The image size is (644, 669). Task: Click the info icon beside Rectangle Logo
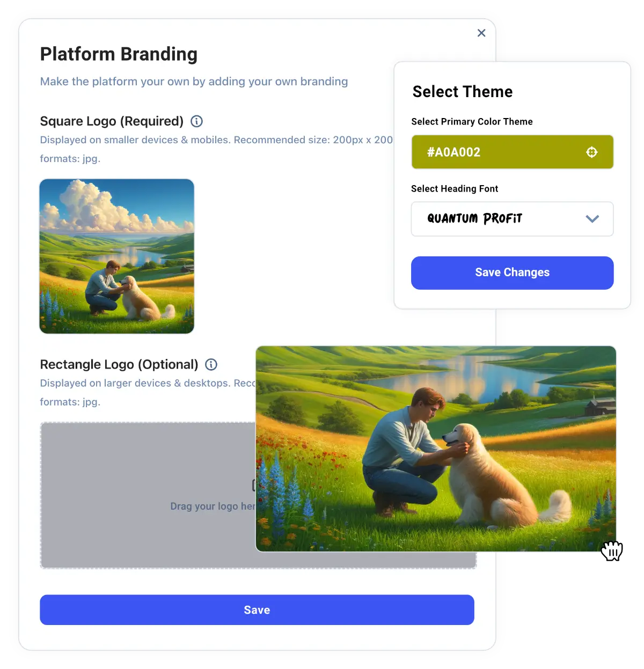(211, 365)
